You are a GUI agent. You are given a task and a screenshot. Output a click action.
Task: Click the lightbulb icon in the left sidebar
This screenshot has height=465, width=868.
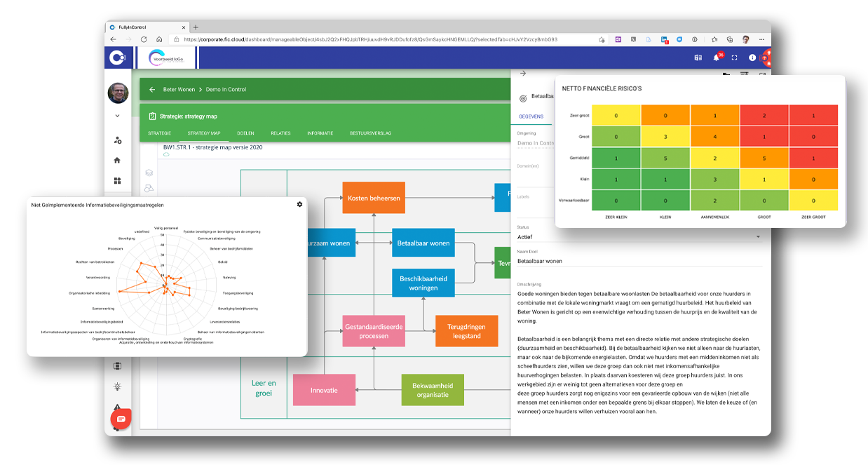pos(117,385)
